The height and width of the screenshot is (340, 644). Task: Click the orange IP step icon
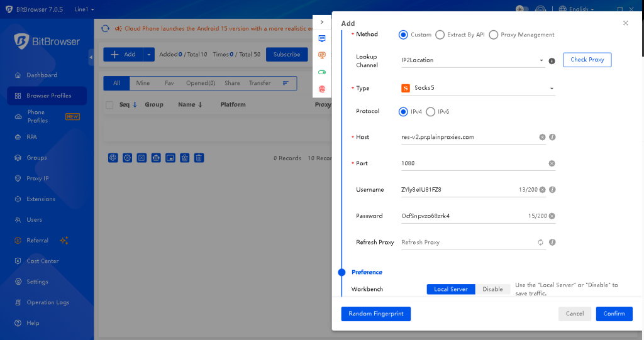pos(322,55)
